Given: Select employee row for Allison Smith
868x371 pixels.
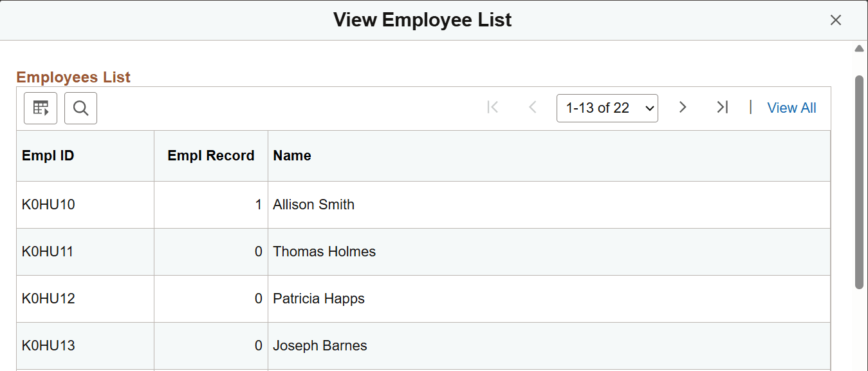Looking at the screenshot, I should pyautogui.click(x=313, y=204).
